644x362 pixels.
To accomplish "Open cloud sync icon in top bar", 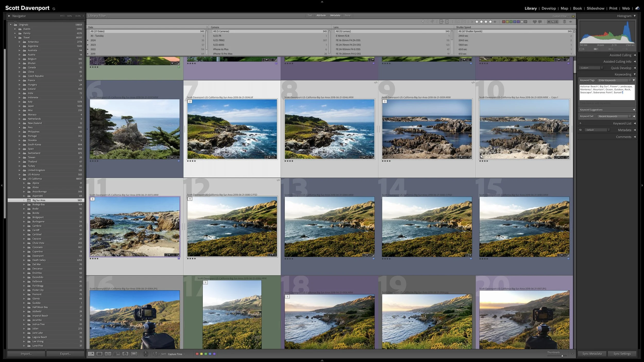I will pyautogui.click(x=637, y=8).
